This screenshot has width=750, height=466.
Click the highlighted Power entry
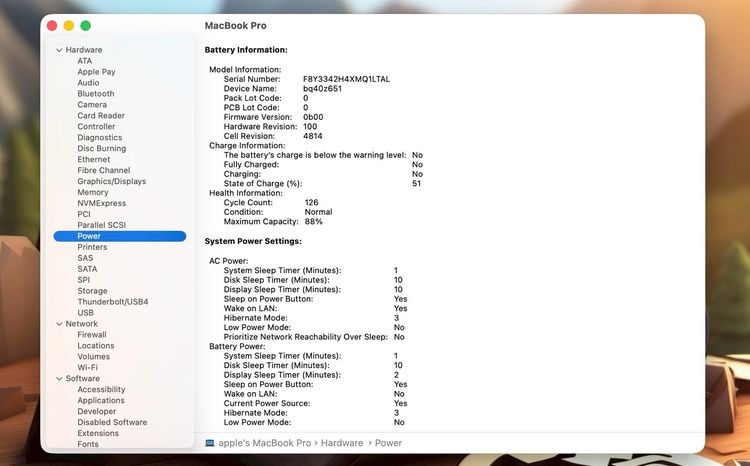120,236
